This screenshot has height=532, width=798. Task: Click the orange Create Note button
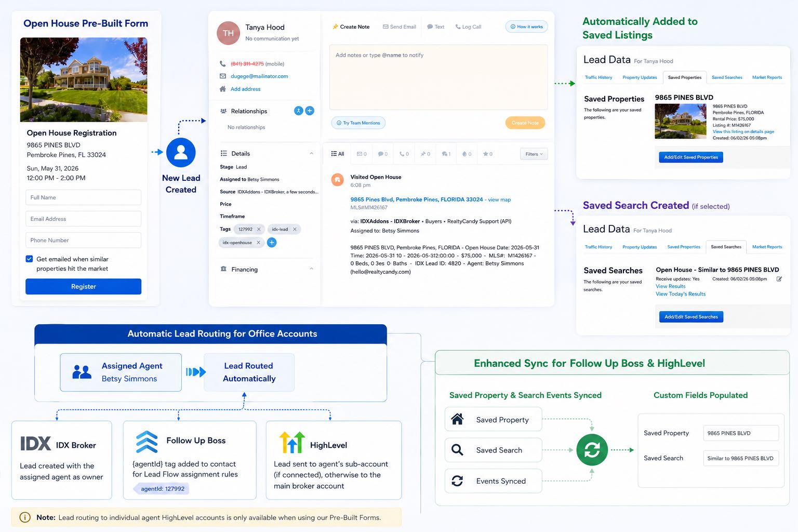(525, 123)
